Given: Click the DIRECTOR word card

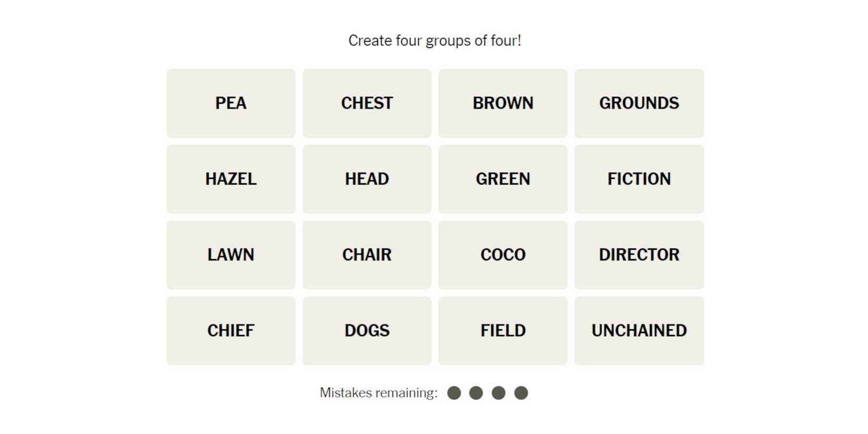Looking at the screenshot, I should pyautogui.click(x=639, y=255).
